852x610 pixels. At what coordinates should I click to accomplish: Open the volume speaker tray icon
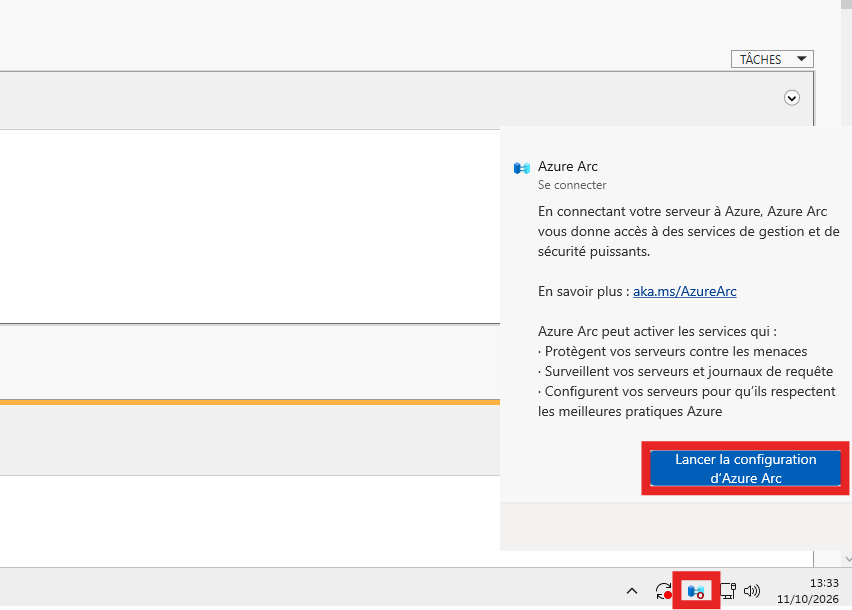[752, 590]
